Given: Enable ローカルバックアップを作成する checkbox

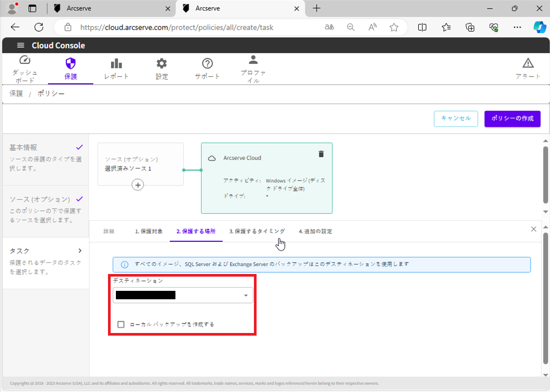Looking at the screenshot, I should (x=121, y=325).
